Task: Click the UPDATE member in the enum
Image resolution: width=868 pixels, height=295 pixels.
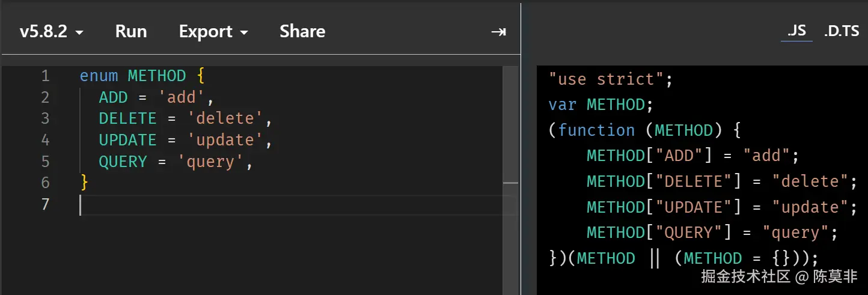Action: tap(127, 140)
